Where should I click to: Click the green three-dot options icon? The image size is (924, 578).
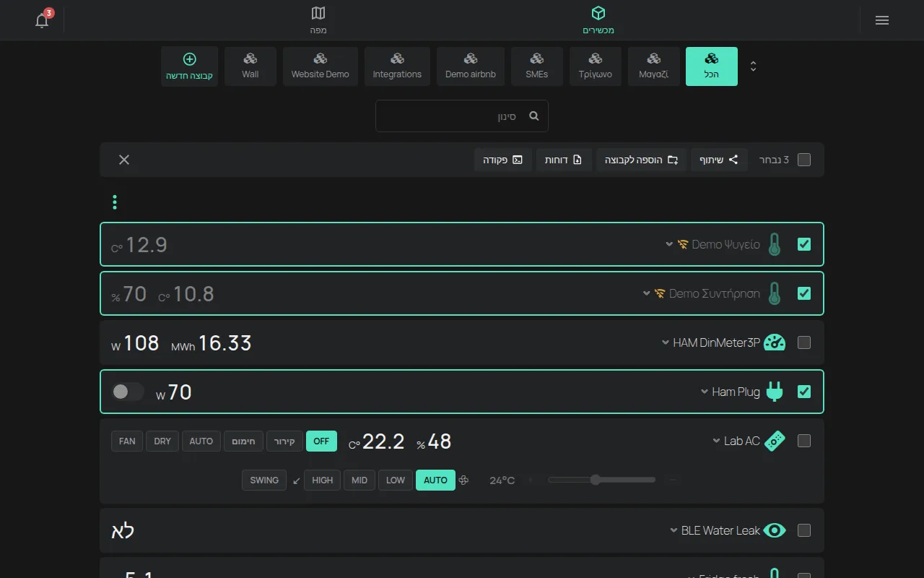tap(115, 202)
